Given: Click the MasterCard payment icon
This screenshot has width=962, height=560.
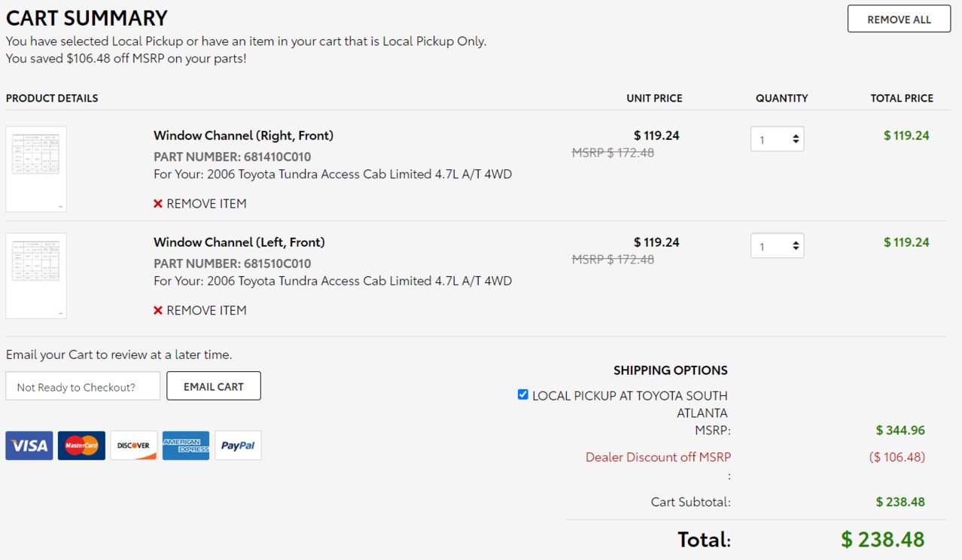Looking at the screenshot, I should pos(81,446).
